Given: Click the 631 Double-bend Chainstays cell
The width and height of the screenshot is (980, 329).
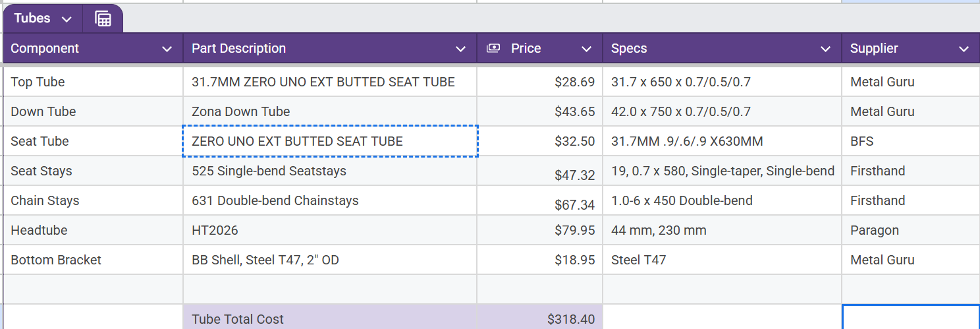Looking at the screenshot, I should click(329, 200).
